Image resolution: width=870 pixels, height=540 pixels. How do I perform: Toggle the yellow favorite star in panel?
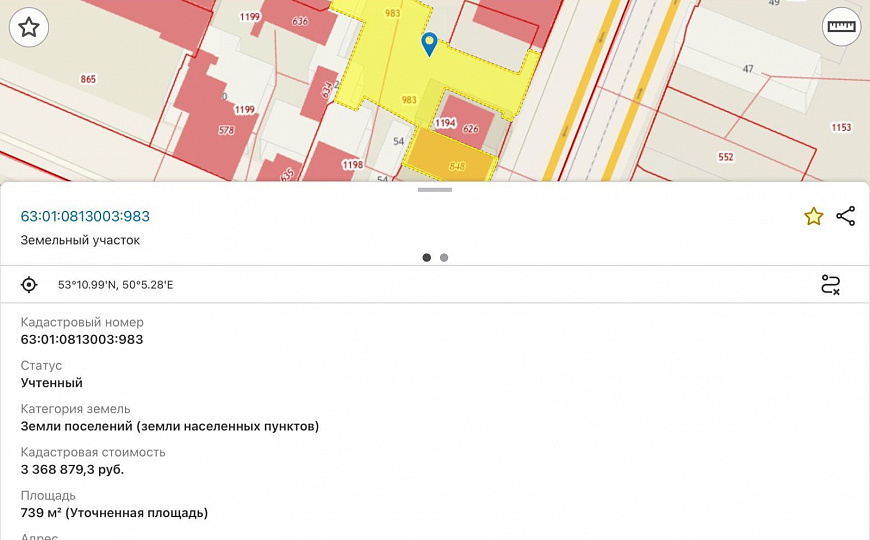pyautogui.click(x=814, y=216)
